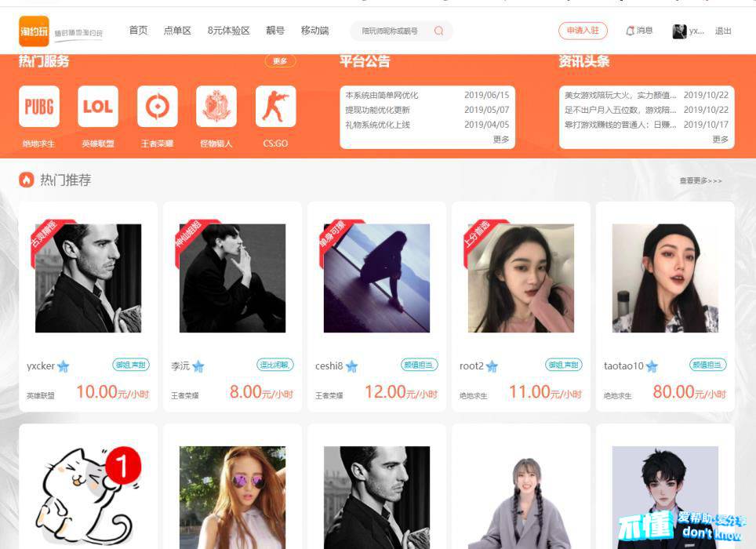The width and height of the screenshot is (756, 549).
Task: Open announcement 本系统由简单网优化
Action: click(x=382, y=96)
